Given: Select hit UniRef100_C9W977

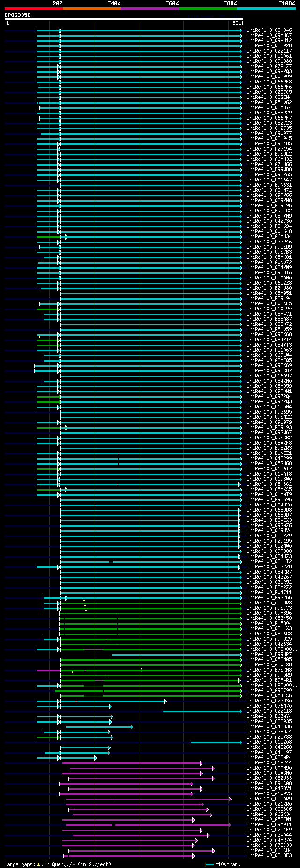Looking at the screenshot, I should tap(269, 134).
